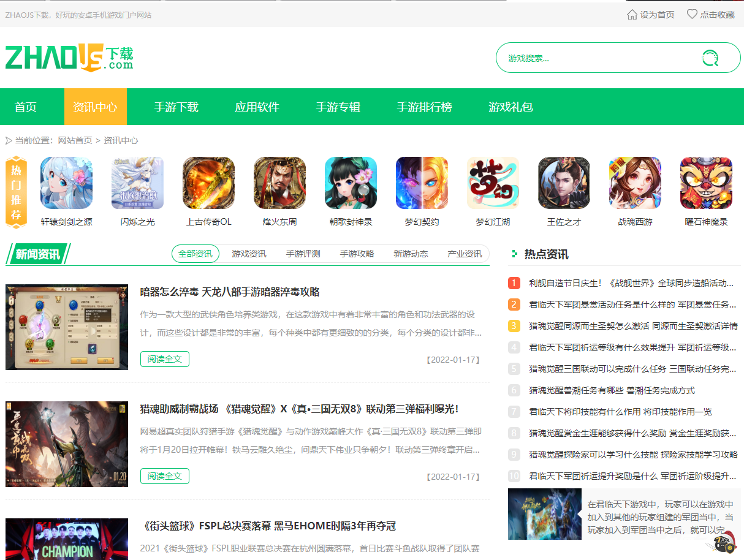744x560 pixels.
Task: Open the 曜石神魔录 game icon
Action: 706,183
